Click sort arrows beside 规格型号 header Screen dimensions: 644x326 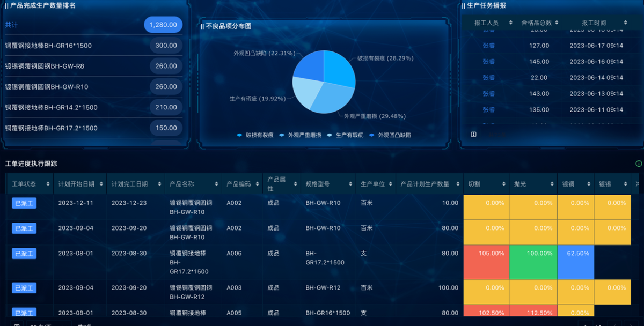click(x=350, y=184)
